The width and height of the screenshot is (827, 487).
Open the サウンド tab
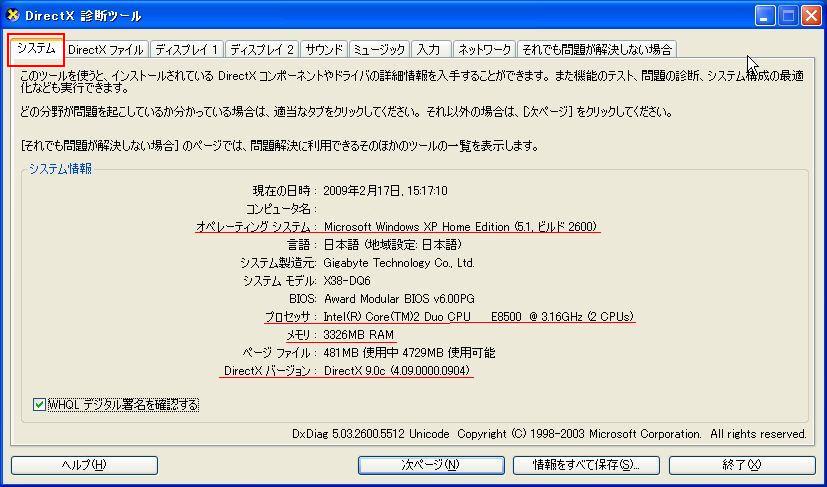[x=324, y=50]
